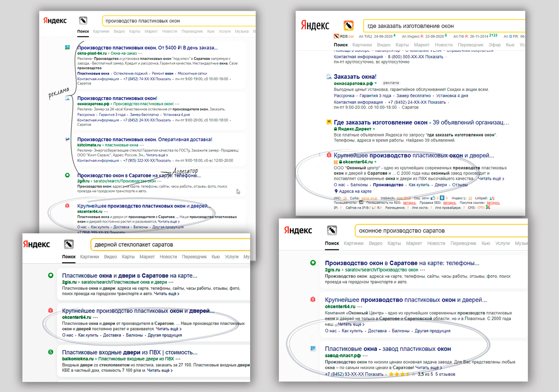Click yellow favicon of 'Где заказать изготовление окон' result
The width and height of the screenshot is (560, 392).
coord(329,122)
